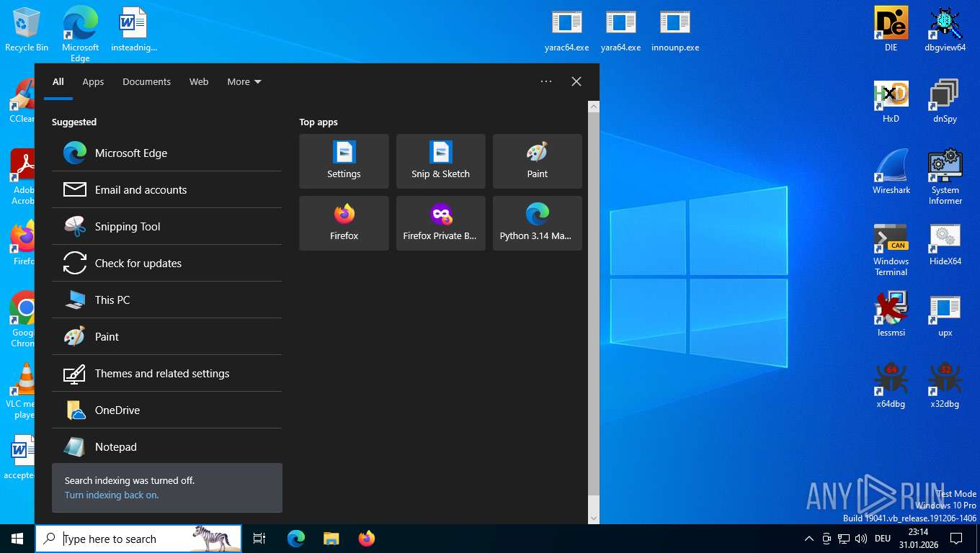980x553 pixels.
Task: Open Snip & Sketch tile
Action: 441,161
